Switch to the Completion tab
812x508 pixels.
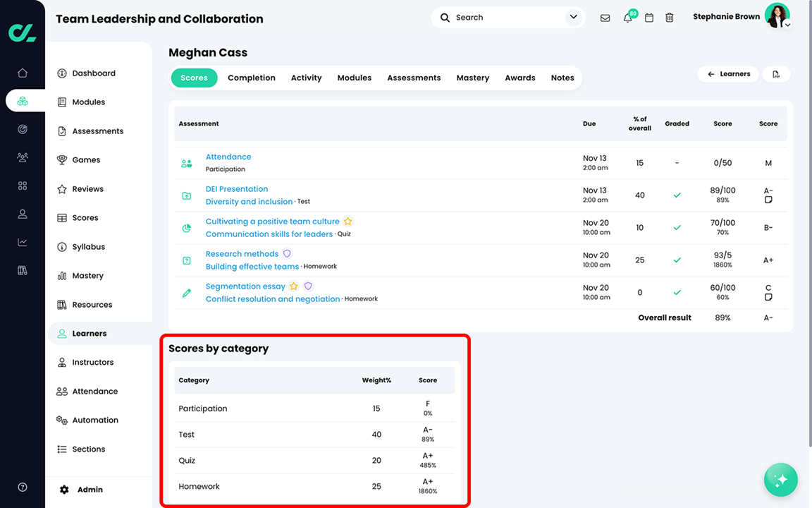click(252, 78)
